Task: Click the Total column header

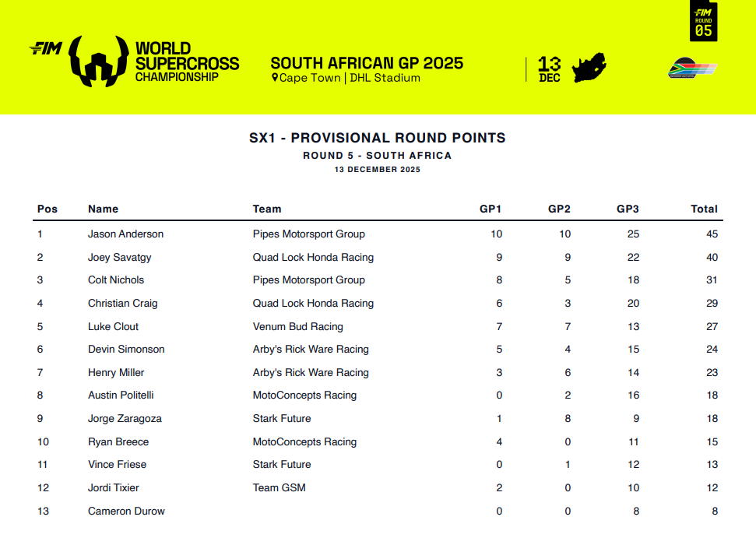Action: pos(704,209)
